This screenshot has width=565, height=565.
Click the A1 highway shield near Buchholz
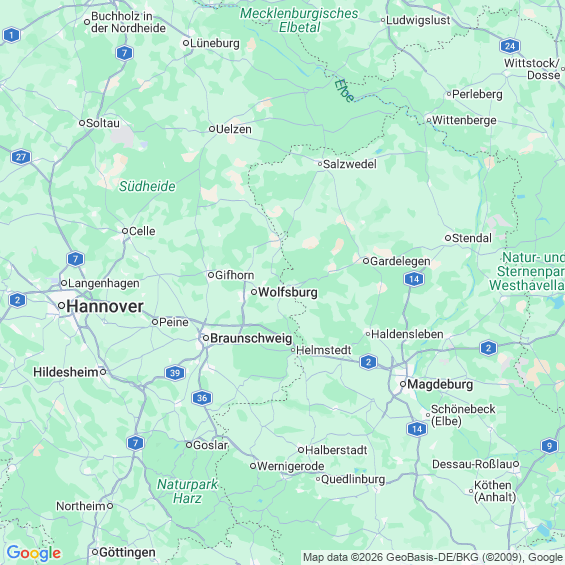tap(12, 35)
